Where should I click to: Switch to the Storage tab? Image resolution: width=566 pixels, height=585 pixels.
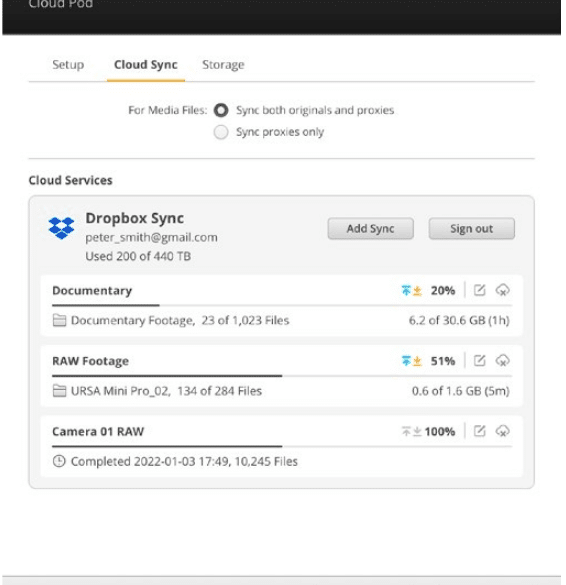[223, 65]
